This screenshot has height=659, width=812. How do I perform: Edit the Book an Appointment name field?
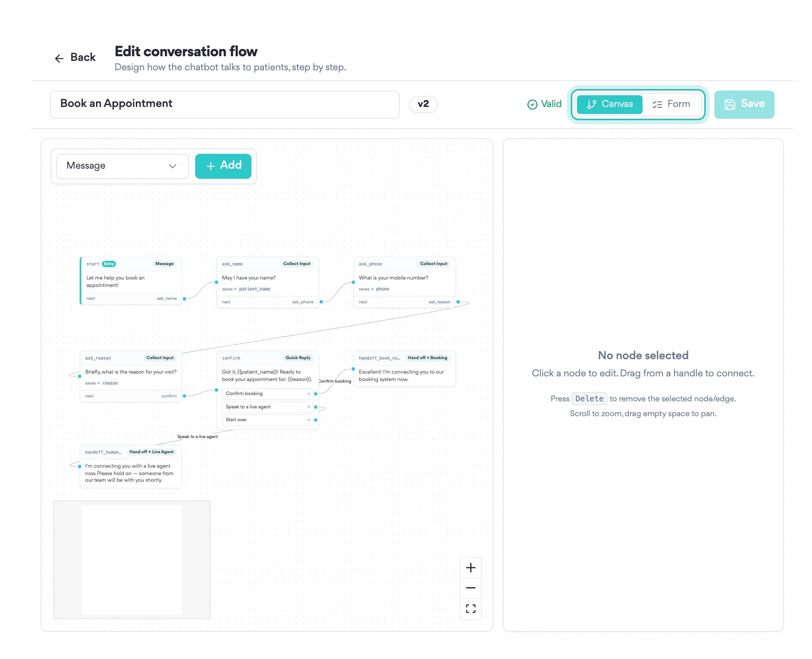coord(224,104)
